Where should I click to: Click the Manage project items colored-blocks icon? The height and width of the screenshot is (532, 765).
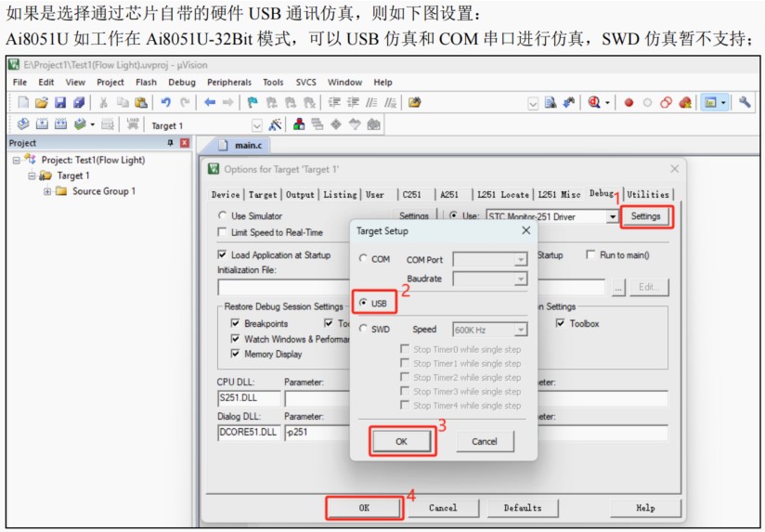pyautogui.click(x=299, y=124)
